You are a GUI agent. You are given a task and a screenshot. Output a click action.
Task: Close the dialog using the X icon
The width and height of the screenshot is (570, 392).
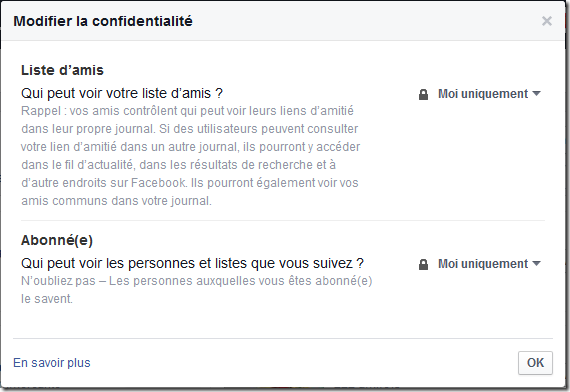coord(547,21)
